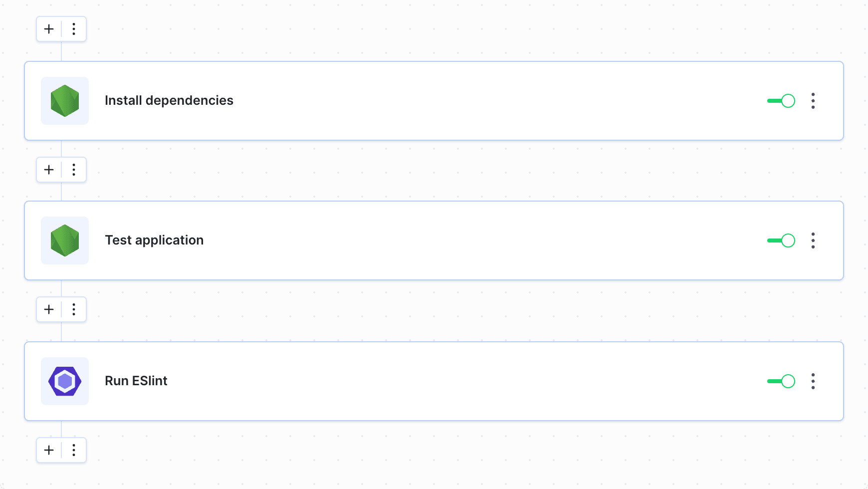The image size is (868, 489).
Task: Add an action between Install dependencies and Test application
Action: point(49,170)
